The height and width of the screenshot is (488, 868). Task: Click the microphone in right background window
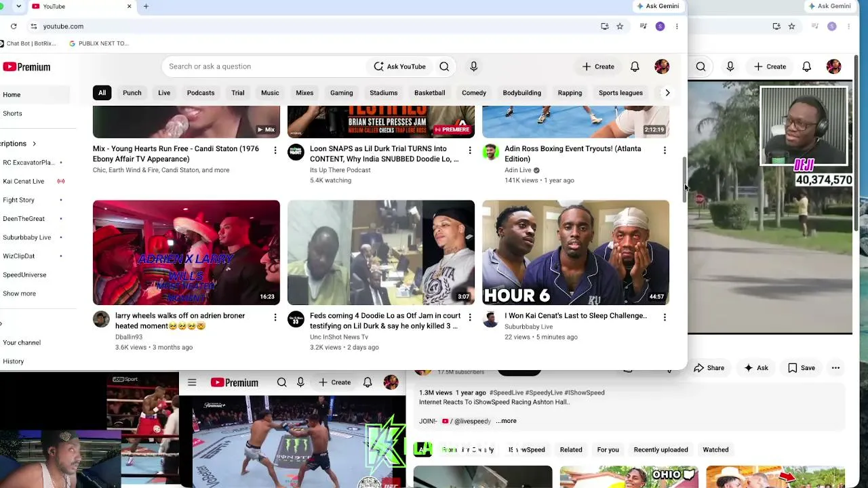pos(730,66)
